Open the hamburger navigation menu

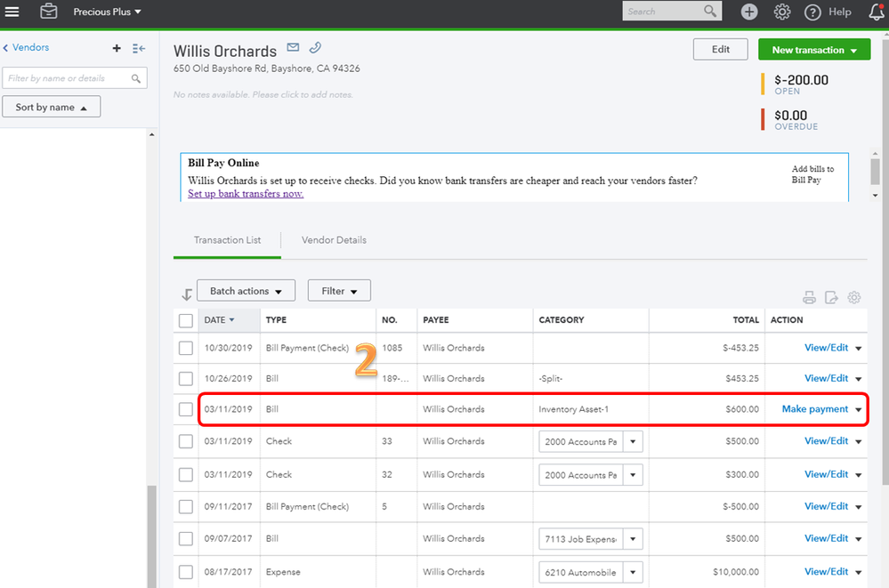12,12
